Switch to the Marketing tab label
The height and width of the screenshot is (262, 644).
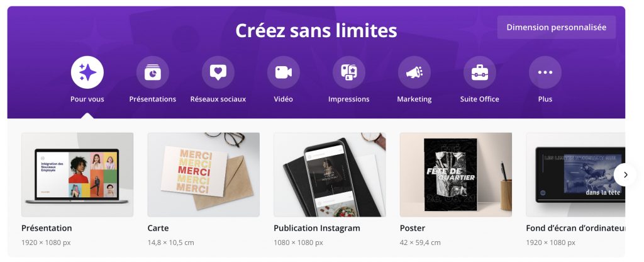[x=414, y=99]
